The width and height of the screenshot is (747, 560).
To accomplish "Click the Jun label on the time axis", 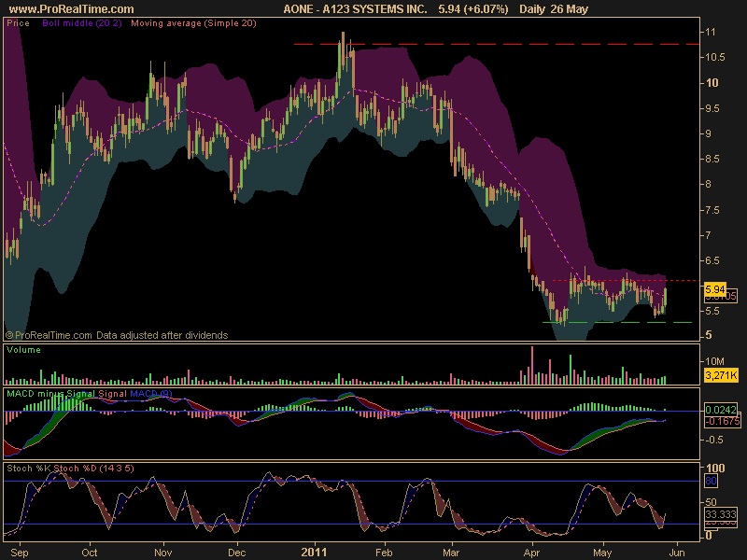I will [676, 553].
